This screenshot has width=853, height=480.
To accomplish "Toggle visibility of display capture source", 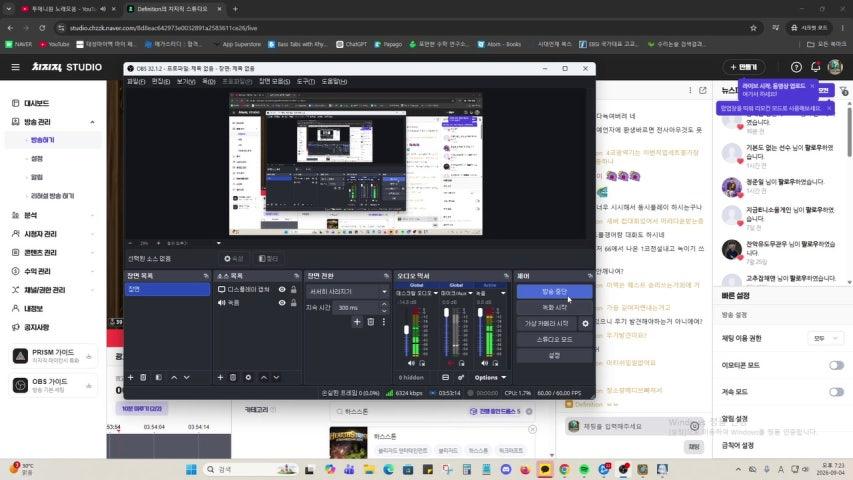I will point(282,290).
